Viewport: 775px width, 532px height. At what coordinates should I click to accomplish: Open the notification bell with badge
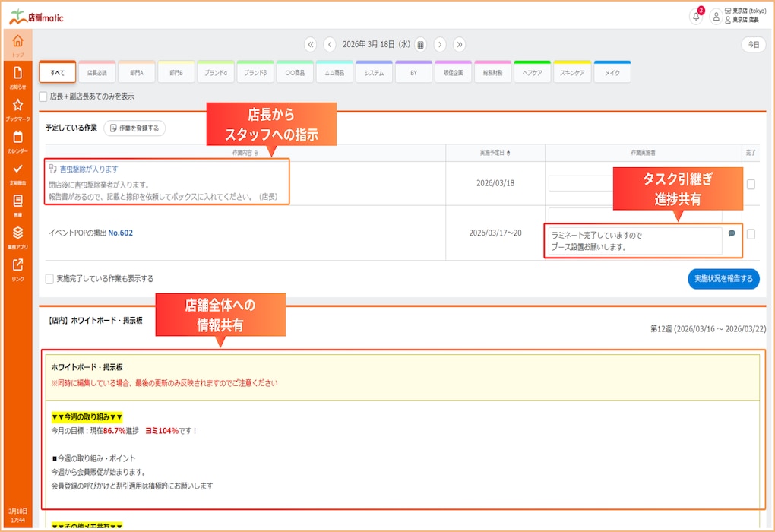pos(696,17)
